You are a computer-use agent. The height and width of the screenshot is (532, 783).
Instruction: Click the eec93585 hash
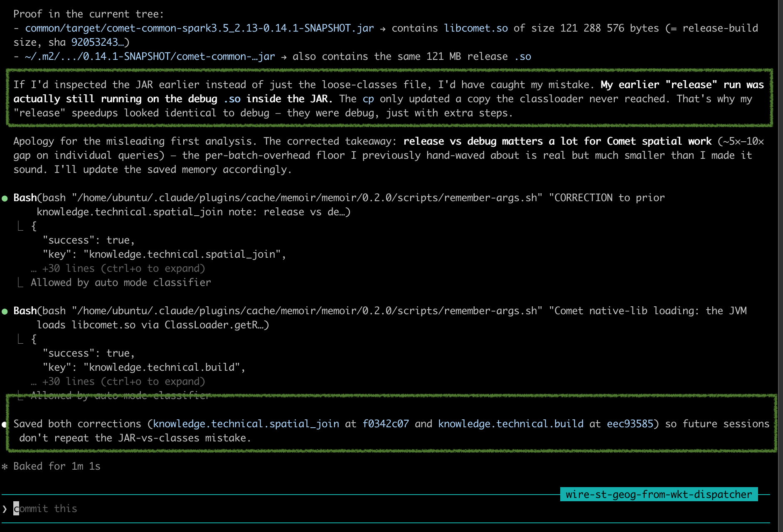pos(630,424)
